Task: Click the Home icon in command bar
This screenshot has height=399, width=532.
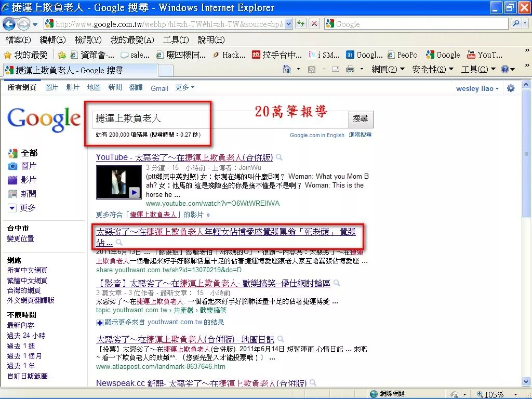Action: 287,69
